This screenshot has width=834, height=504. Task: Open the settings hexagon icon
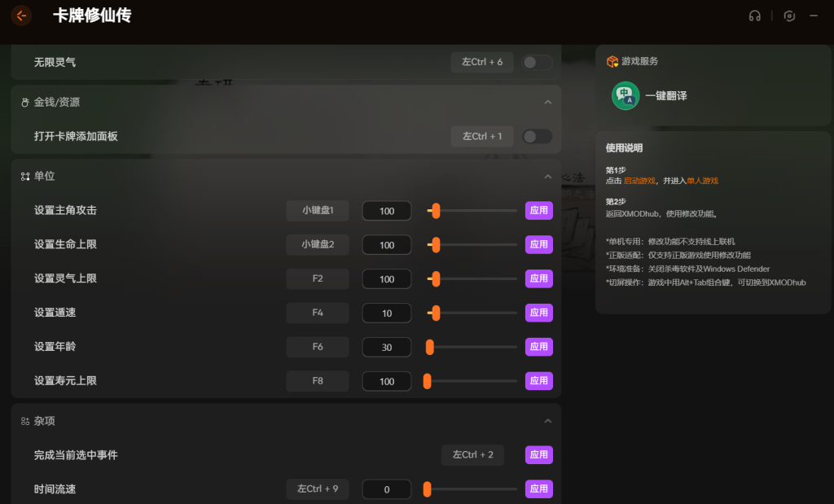point(788,16)
